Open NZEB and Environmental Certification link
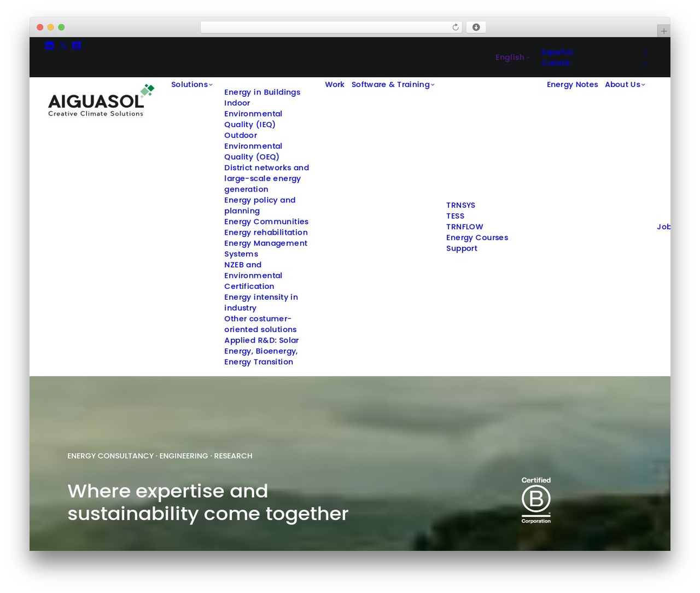The width and height of the screenshot is (700, 593). tap(253, 275)
